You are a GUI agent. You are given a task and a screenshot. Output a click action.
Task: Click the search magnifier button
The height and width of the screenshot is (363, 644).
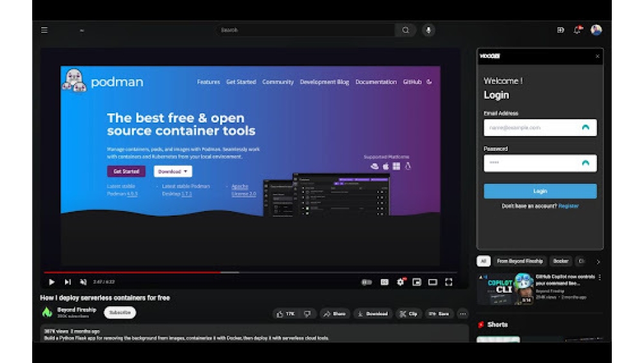tap(405, 30)
